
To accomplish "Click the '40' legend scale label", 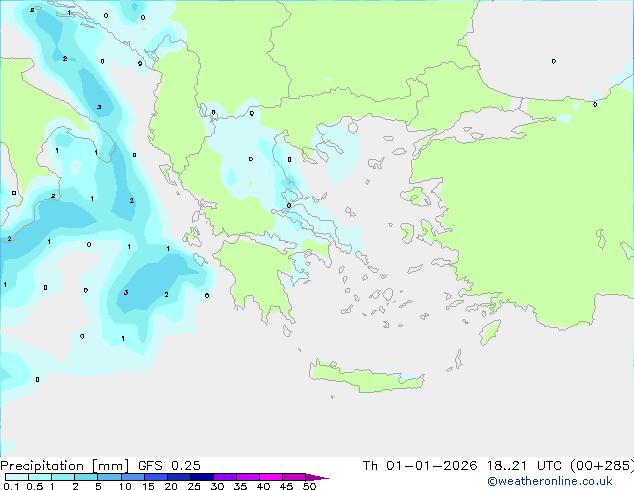I will (x=263, y=486).
